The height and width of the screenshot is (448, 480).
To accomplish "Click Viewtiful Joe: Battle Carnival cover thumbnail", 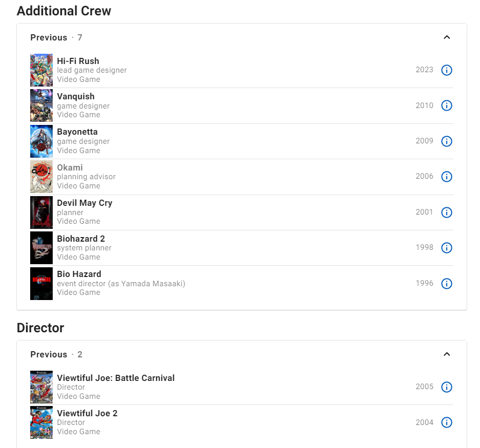I will tap(41, 387).
